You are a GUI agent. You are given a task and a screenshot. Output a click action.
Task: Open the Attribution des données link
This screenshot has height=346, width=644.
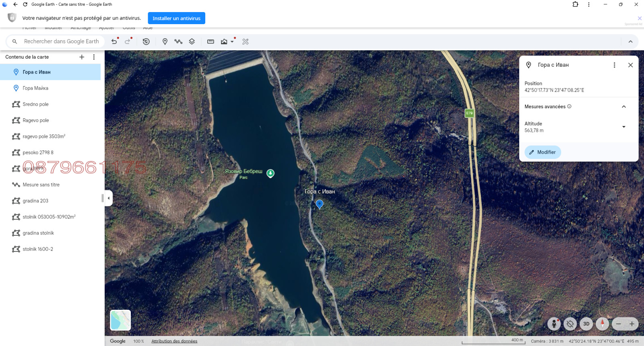click(174, 341)
